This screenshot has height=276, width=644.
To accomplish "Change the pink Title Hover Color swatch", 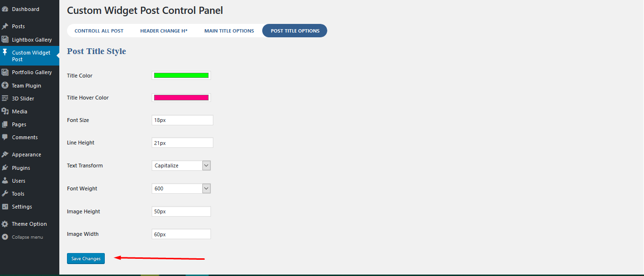I will click(181, 98).
